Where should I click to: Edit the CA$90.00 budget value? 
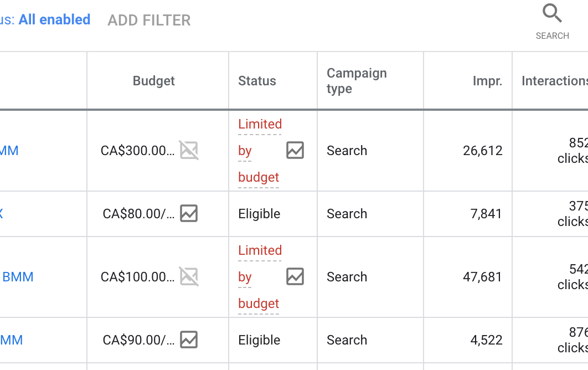point(138,340)
